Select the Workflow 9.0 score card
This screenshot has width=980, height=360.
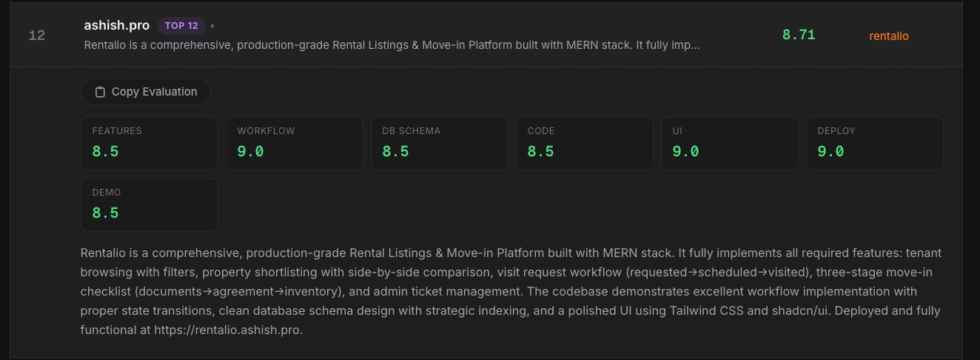294,143
